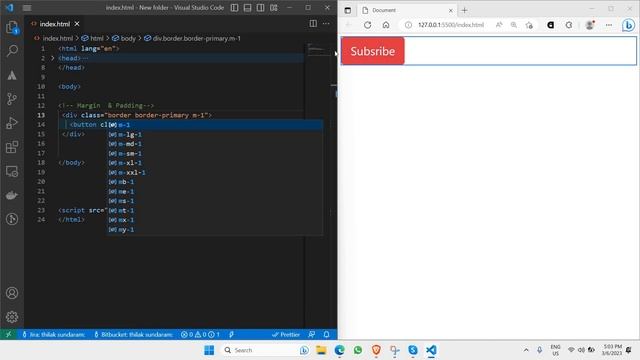Image resolution: width=640 pixels, height=360 pixels.
Task: Open the Extensions view
Action: pos(12,147)
